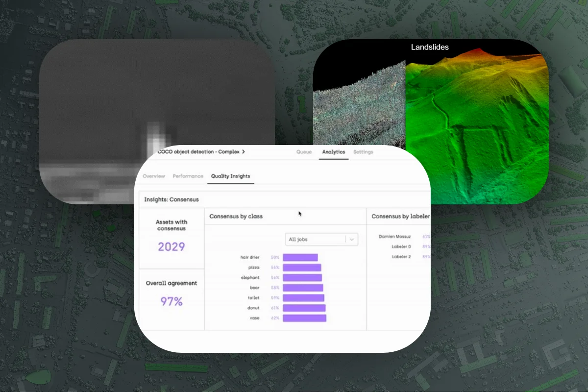Select the Analytics tab
The width and height of the screenshot is (588, 392).
[333, 152]
